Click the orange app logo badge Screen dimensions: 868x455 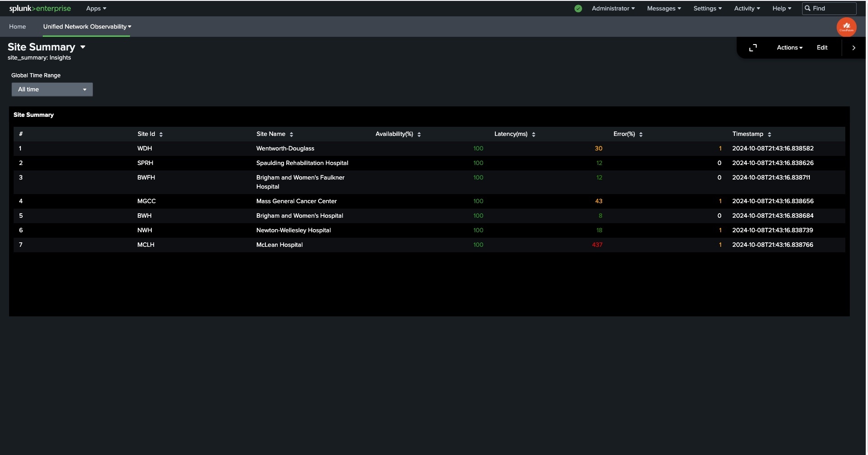tap(846, 27)
